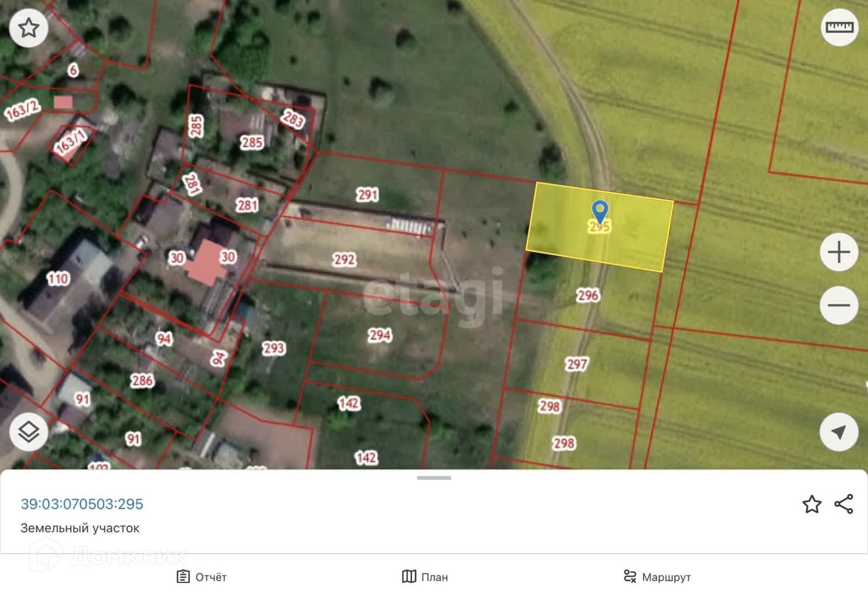Image resolution: width=868 pixels, height=595 pixels.
Task: Zoom in with the plus button
Action: pos(839,252)
